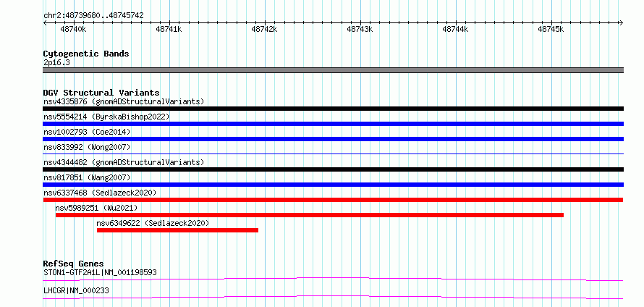The height and width of the screenshot is (307, 644).
Task: Click the chr2:48739680..48745742 coordinate label
Action: tap(93, 16)
